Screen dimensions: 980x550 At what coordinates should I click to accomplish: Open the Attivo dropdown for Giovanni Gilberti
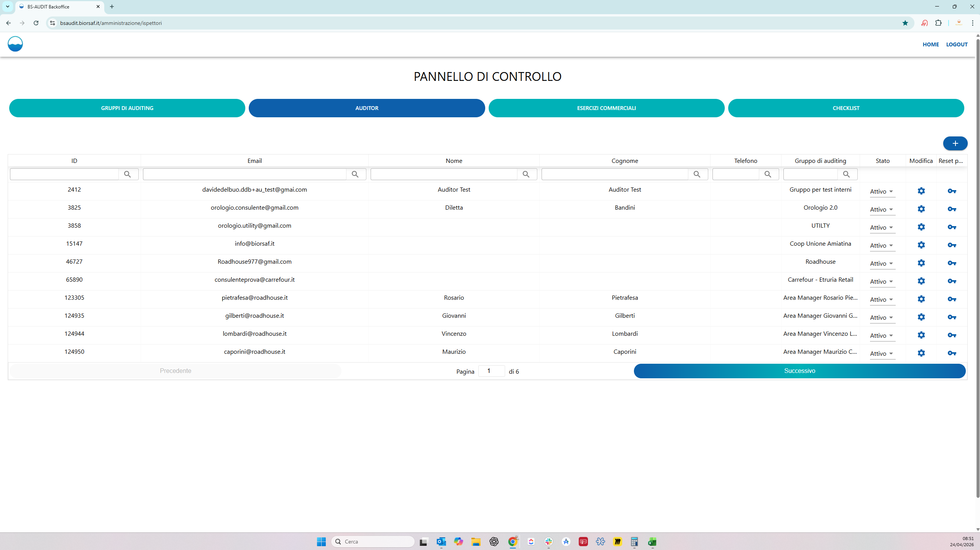point(882,317)
